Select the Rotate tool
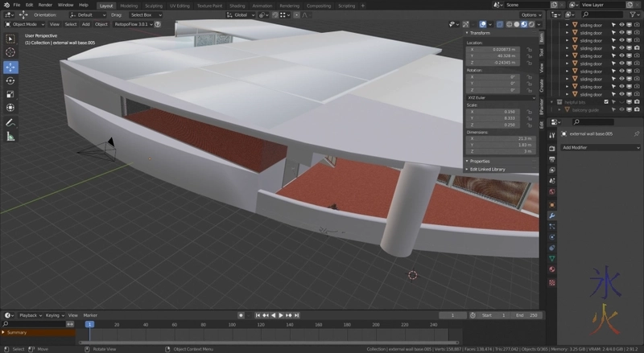Viewport: 644px width, 353px height. click(x=10, y=80)
